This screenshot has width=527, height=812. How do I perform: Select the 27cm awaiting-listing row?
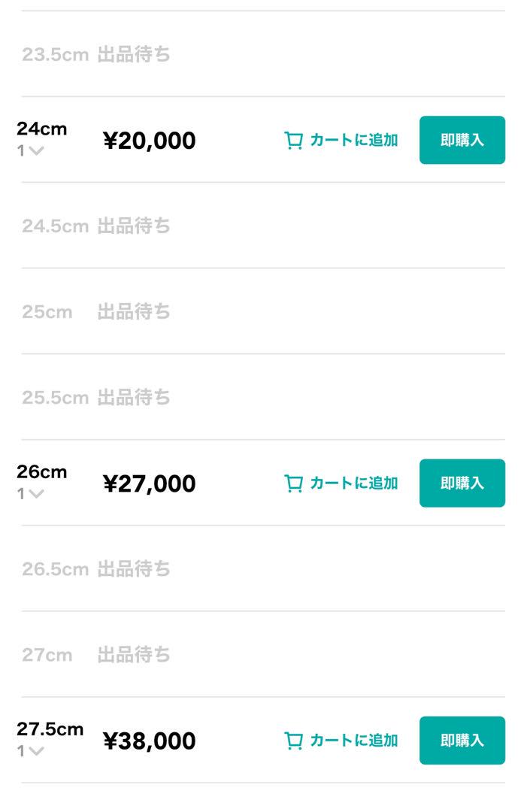click(x=263, y=655)
